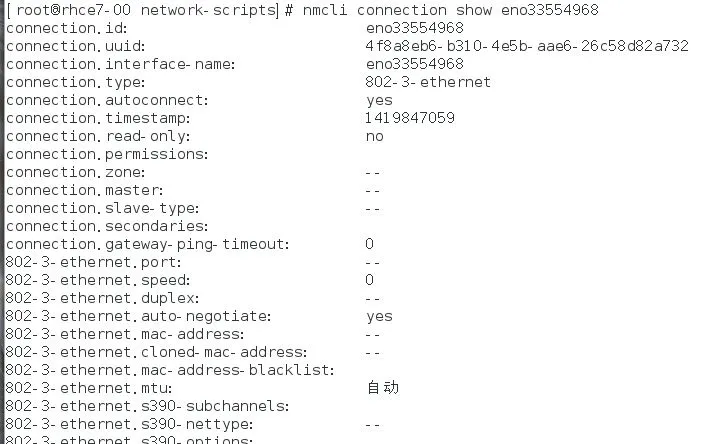This screenshot has width=709, height=444.
Task: Click the timestamp value 1419847059
Action: click(410, 118)
